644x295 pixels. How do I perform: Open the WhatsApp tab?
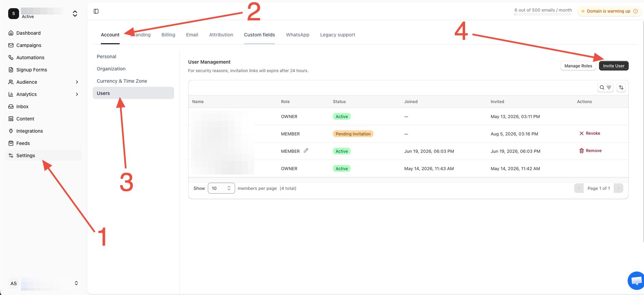298,35
